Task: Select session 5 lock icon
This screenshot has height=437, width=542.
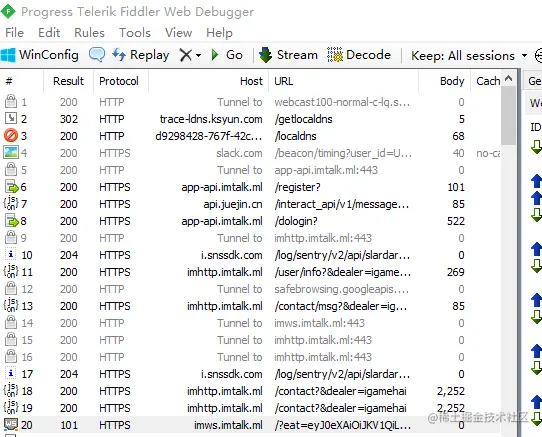Action: (11, 169)
